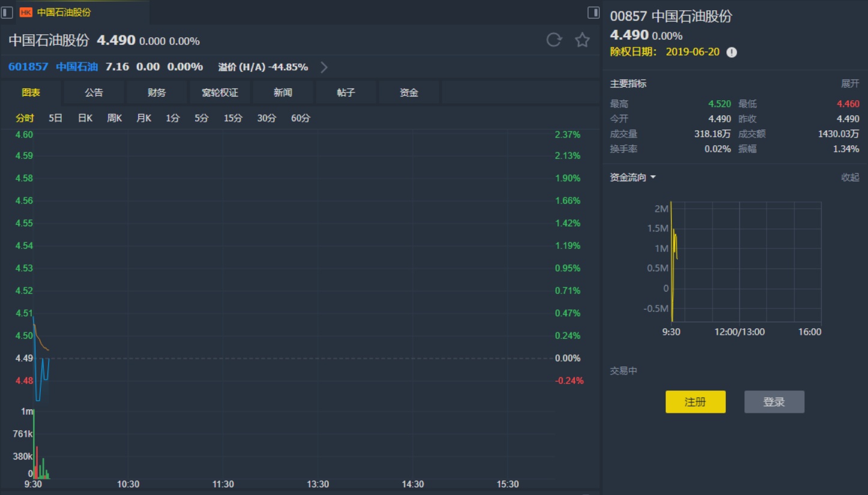Expand main indicators with 展开
The image size is (868, 495).
849,84
